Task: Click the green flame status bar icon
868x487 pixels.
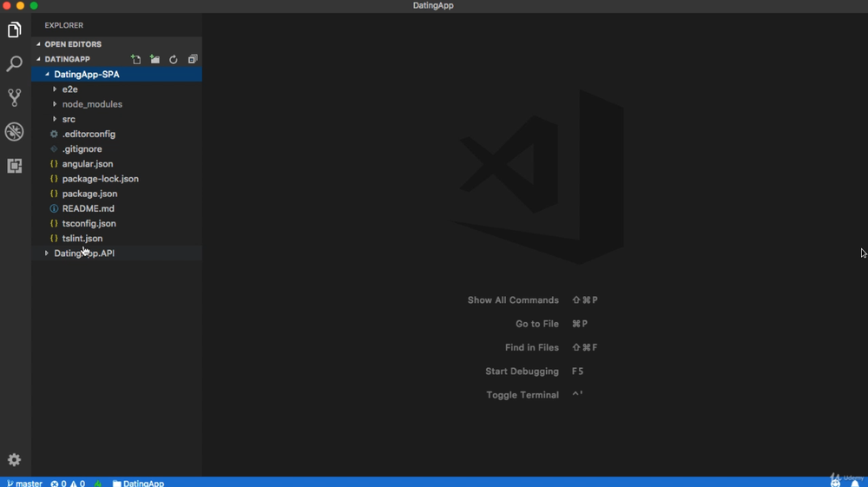Action: pos(98,484)
